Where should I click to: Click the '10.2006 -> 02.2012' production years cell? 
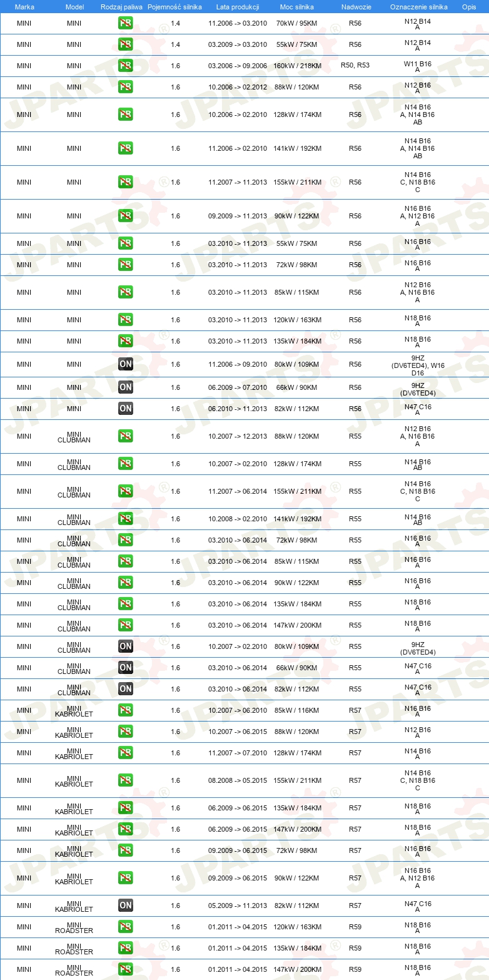[238, 87]
